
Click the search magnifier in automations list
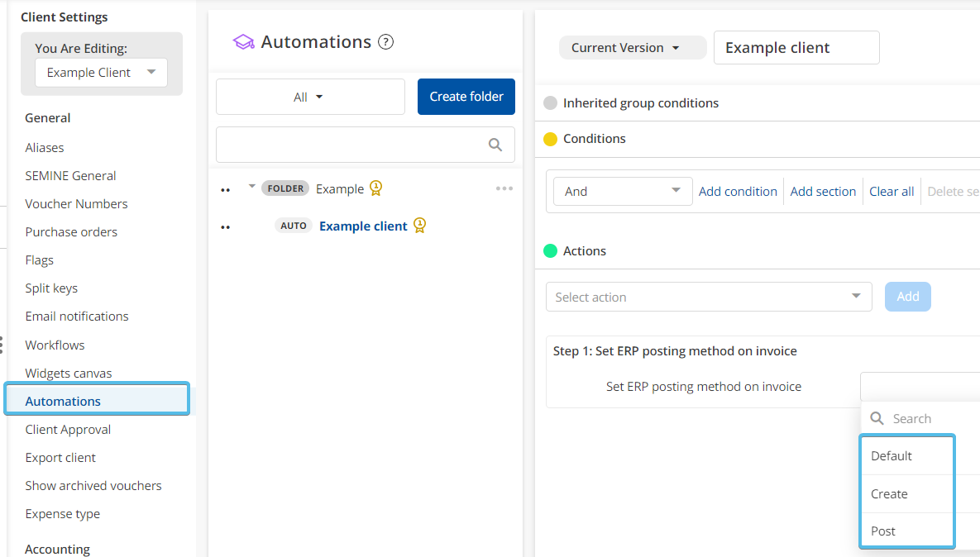click(495, 145)
